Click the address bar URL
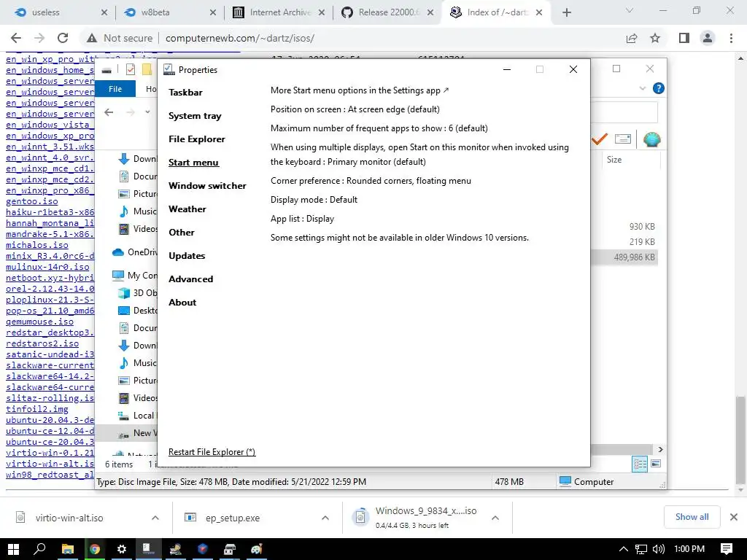This screenshot has height=560, width=747. [x=239, y=38]
